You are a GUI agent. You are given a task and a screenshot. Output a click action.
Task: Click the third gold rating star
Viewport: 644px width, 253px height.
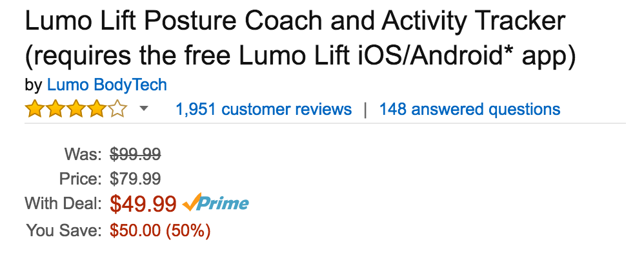(x=76, y=109)
